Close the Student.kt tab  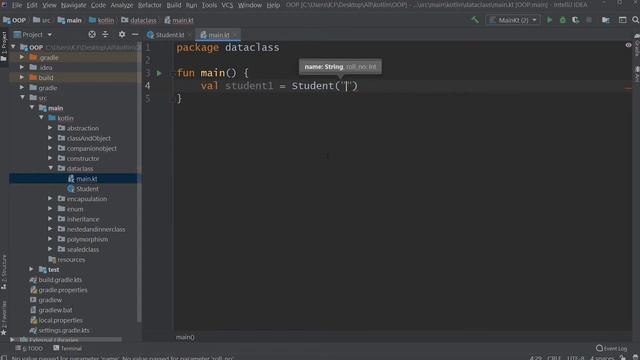[190, 35]
